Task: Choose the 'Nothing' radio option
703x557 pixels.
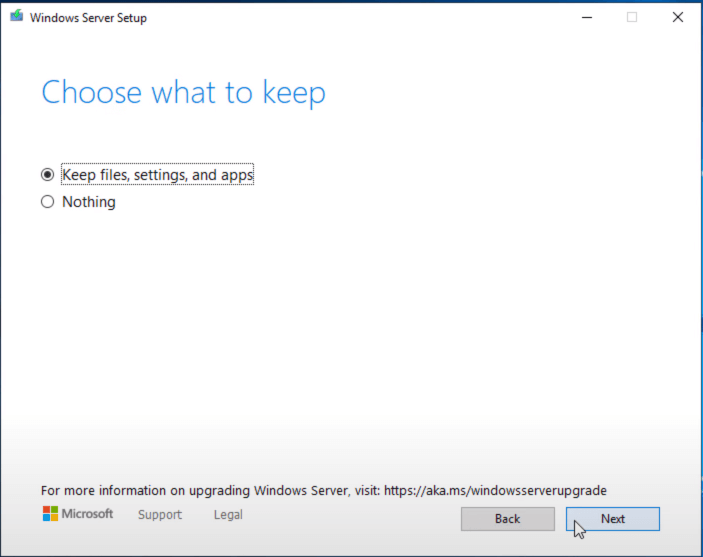Action: (48, 202)
